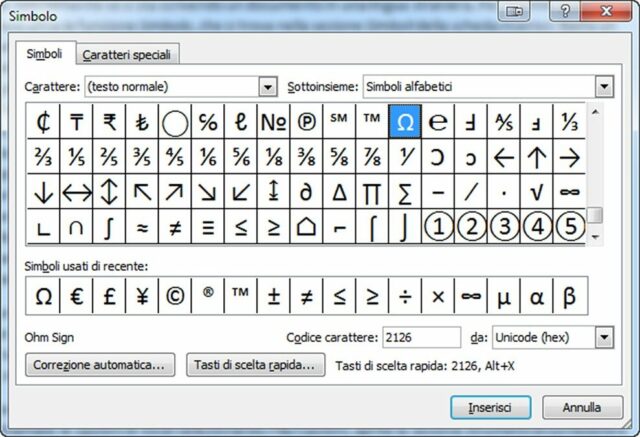The image size is (640, 437).
Task: Select the infinity symbol in grid
Action: point(570,191)
